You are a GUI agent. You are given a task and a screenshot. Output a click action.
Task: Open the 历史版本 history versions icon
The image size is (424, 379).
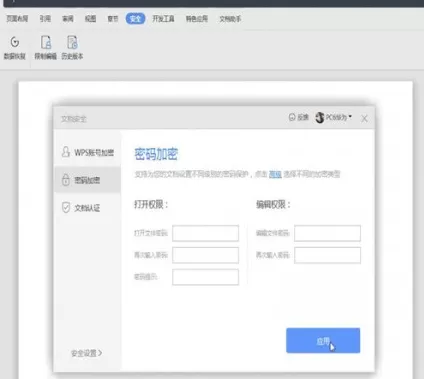(72, 42)
